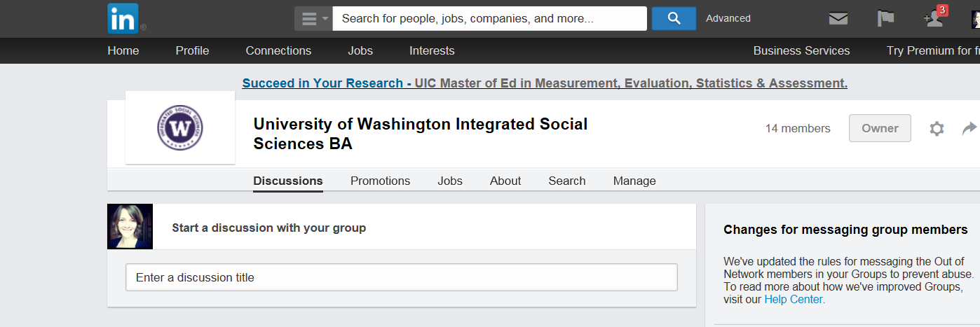Switch to the group Jobs tab
Viewport: 980px width, 327px height.
tap(450, 181)
